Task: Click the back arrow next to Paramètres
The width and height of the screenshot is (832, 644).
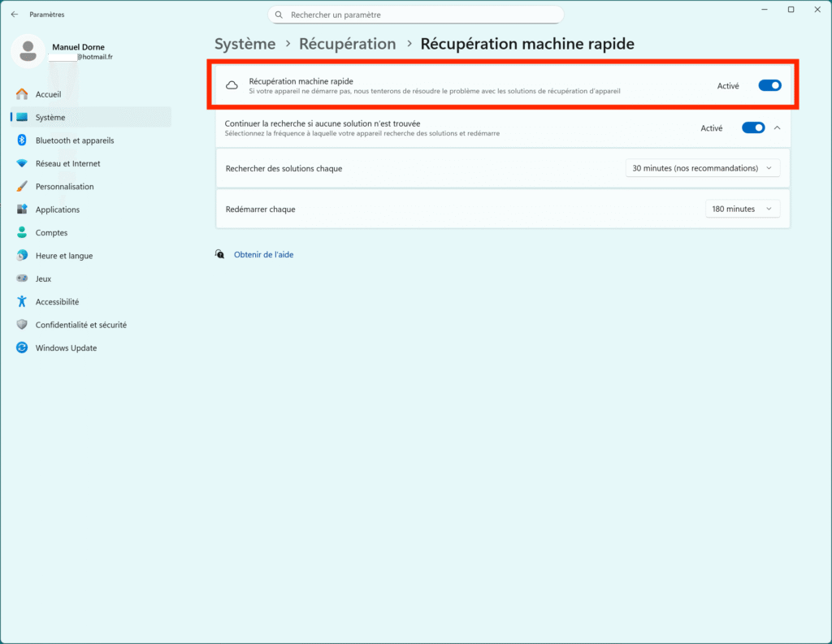Action: [x=15, y=15]
